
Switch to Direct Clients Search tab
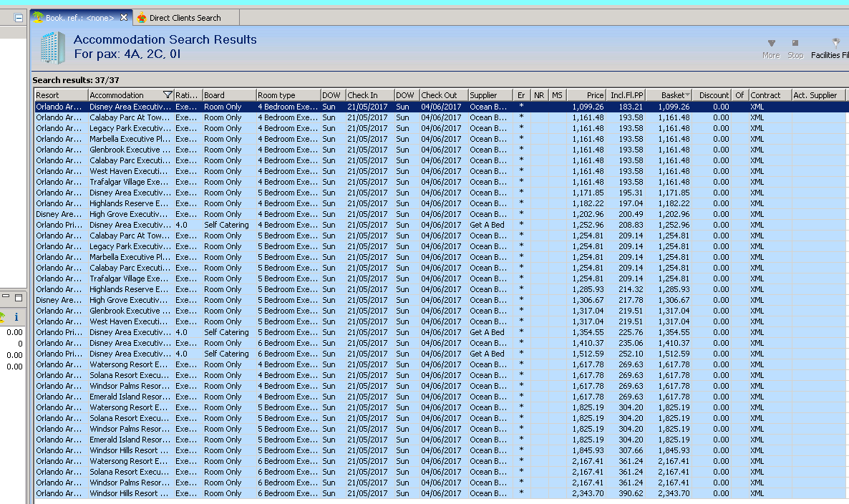tap(185, 18)
